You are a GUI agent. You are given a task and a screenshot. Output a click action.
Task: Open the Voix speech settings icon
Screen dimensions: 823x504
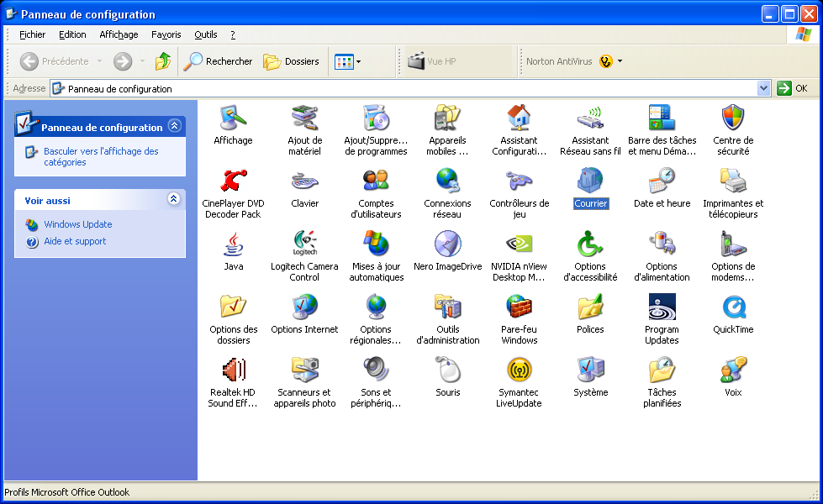pyautogui.click(x=733, y=370)
